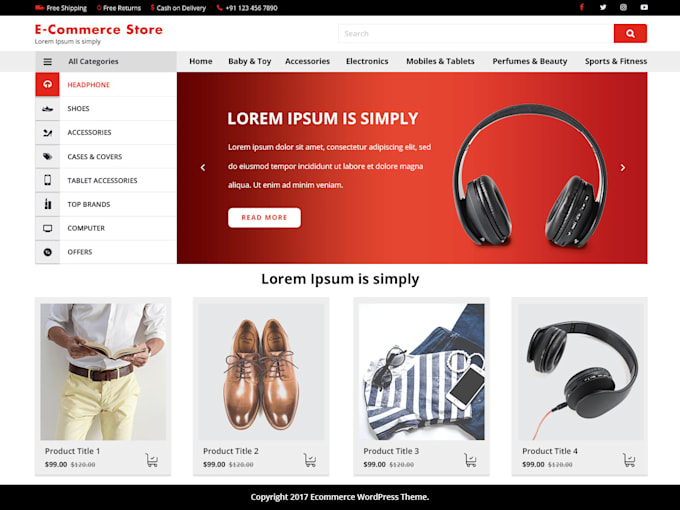Add Product Title 3 to cart
Viewport: 680px width, 510px height.
pyautogui.click(x=470, y=460)
